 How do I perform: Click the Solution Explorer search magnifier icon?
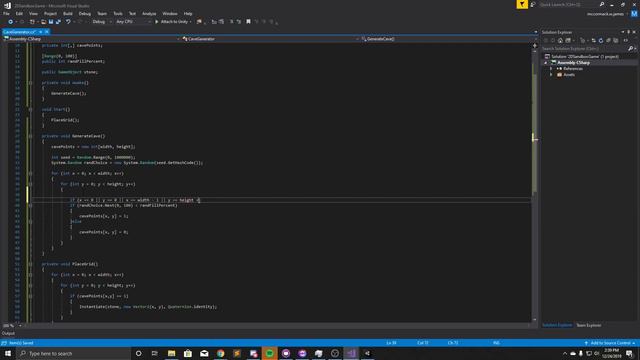pyautogui.click(x=631, y=49)
